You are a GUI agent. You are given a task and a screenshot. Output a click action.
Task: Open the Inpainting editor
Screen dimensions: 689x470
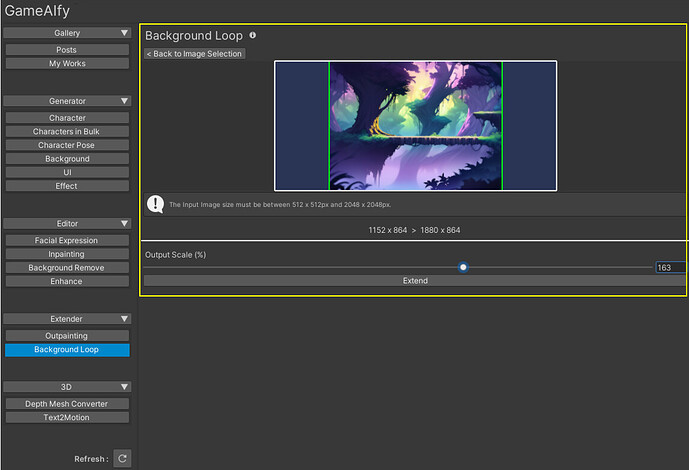click(67, 254)
